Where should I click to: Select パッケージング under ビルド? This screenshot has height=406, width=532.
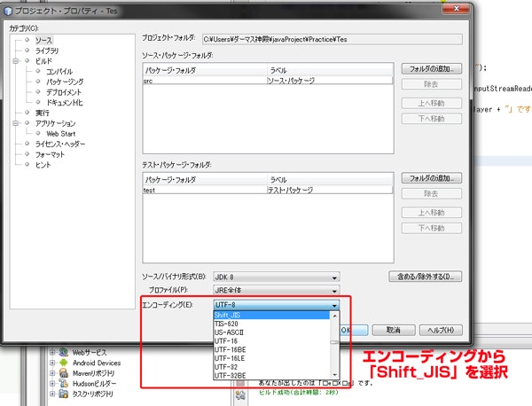click(x=65, y=82)
